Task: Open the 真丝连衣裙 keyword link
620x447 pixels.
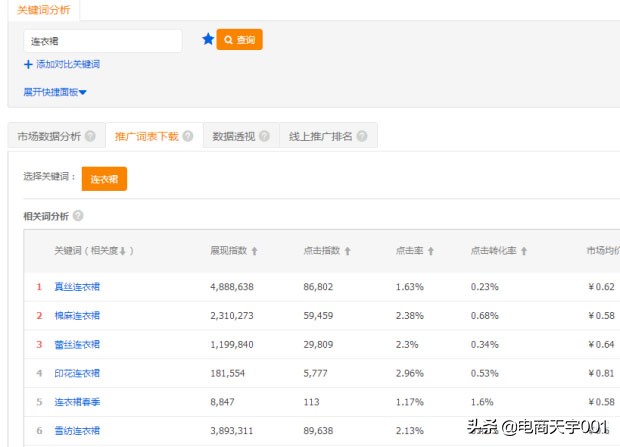Action: tap(77, 287)
